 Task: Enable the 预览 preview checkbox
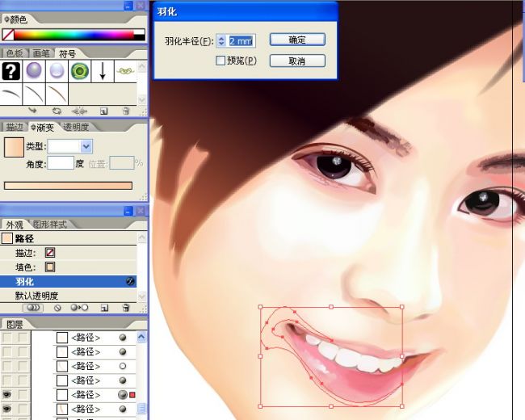pyautogui.click(x=220, y=61)
